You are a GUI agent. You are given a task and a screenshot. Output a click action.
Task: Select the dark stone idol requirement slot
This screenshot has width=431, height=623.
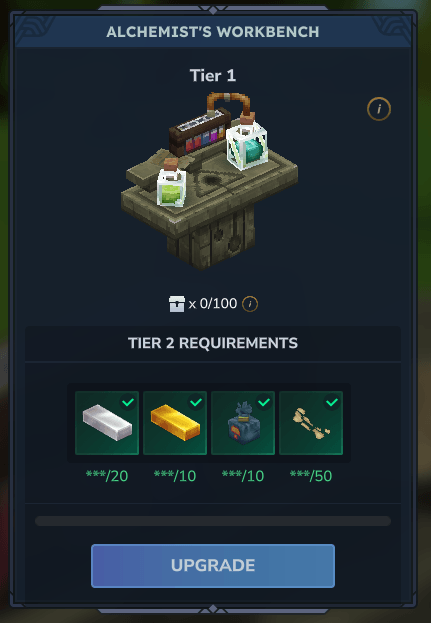tap(243, 423)
